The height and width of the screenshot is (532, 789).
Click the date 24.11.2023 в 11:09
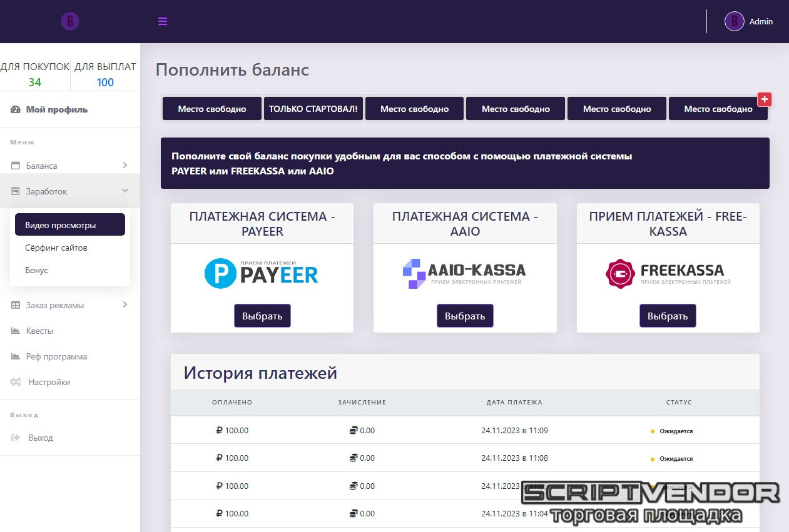514,430
